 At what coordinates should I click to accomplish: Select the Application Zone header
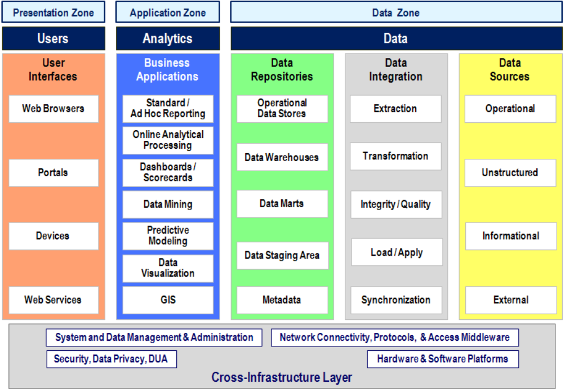point(167,12)
